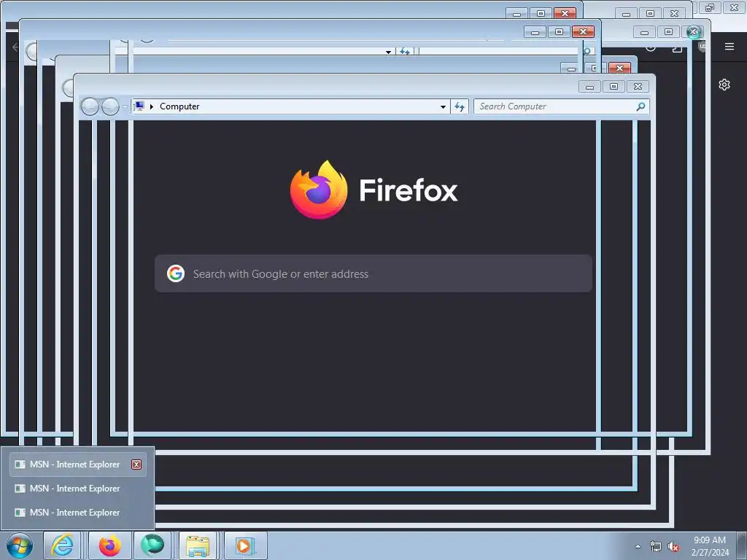The width and height of the screenshot is (747, 560).
Task: Open the Firefox hamburger menu
Action: (x=729, y=47)
